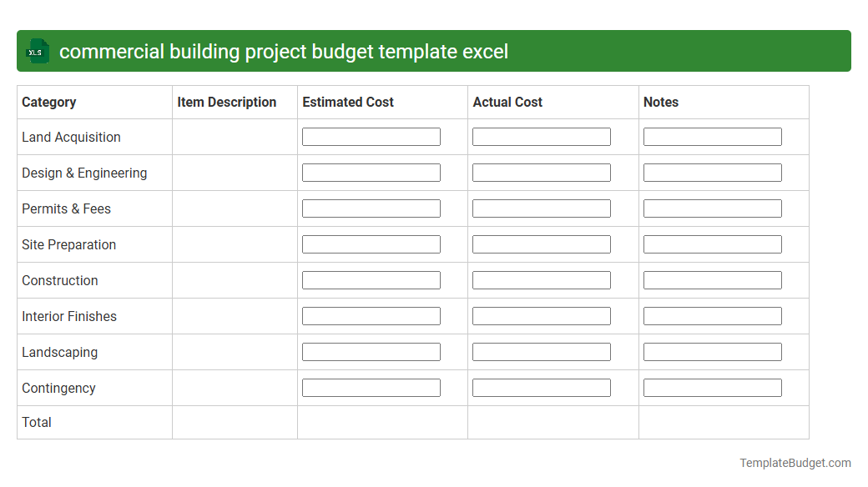Click the Estimated Cost field for Landscaping
Screen dimensions: 868x487
(x=371, y=351)
